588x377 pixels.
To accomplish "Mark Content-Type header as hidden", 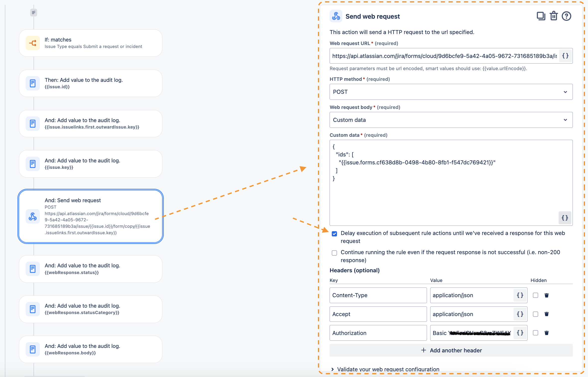I will pos(535,295).
